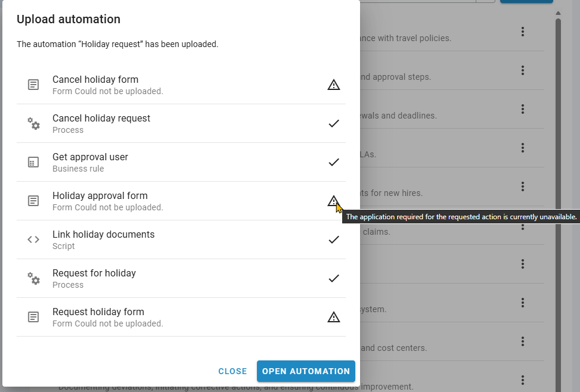This screenshot has height=392, width=580.
Task: Open three-dot menu for approval steps row
Action: 523,70
